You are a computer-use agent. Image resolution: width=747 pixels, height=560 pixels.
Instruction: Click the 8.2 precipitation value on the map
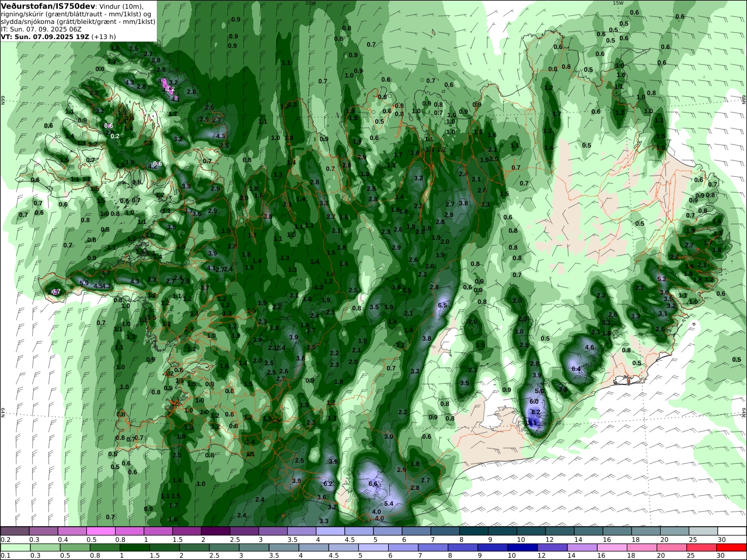[536, 412]
